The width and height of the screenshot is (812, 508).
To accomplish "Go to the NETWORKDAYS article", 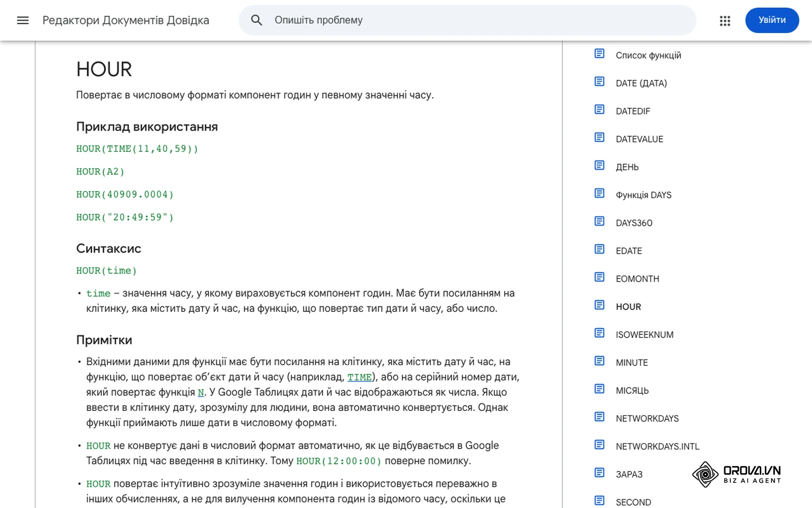I will 647,419.
